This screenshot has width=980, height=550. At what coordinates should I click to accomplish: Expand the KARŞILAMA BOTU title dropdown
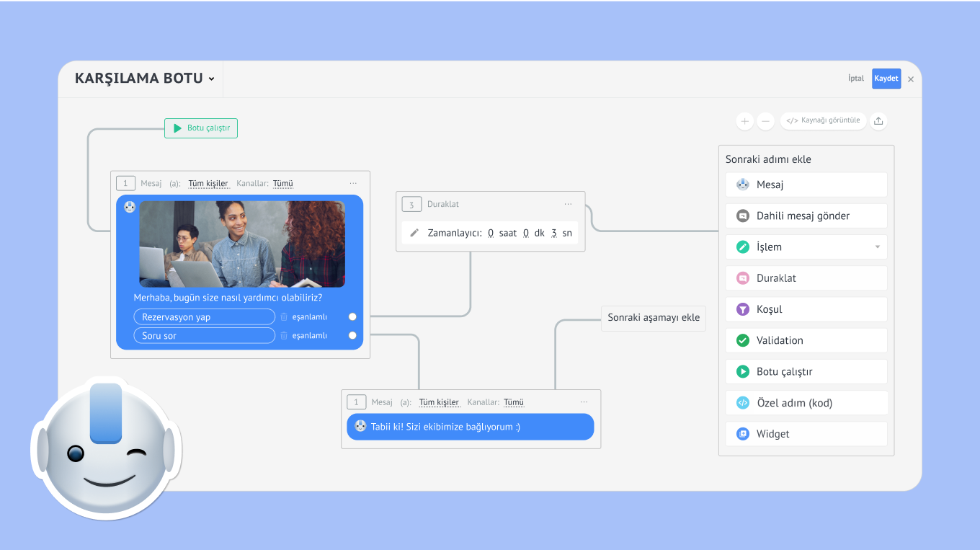tap(211, 79)
